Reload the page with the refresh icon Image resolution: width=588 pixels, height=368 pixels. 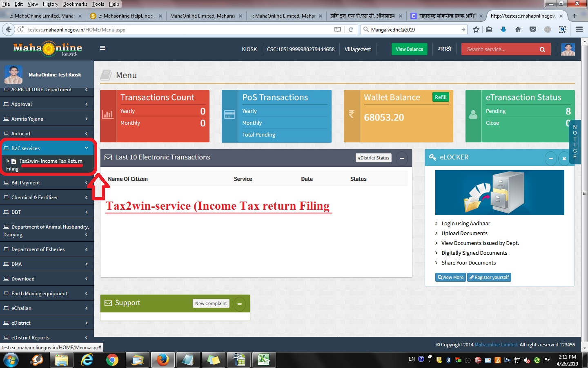coord(351,29)
